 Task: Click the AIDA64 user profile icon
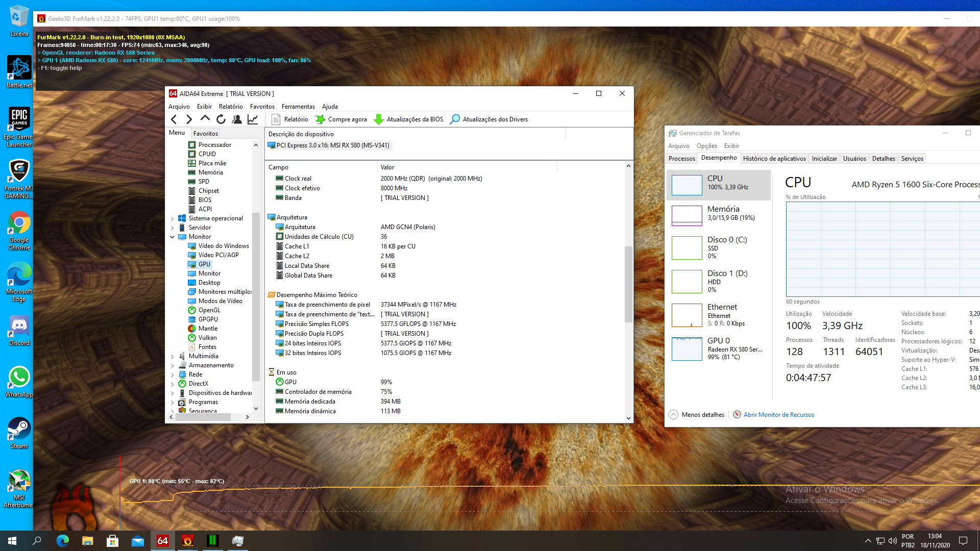(x=237, y=119)
